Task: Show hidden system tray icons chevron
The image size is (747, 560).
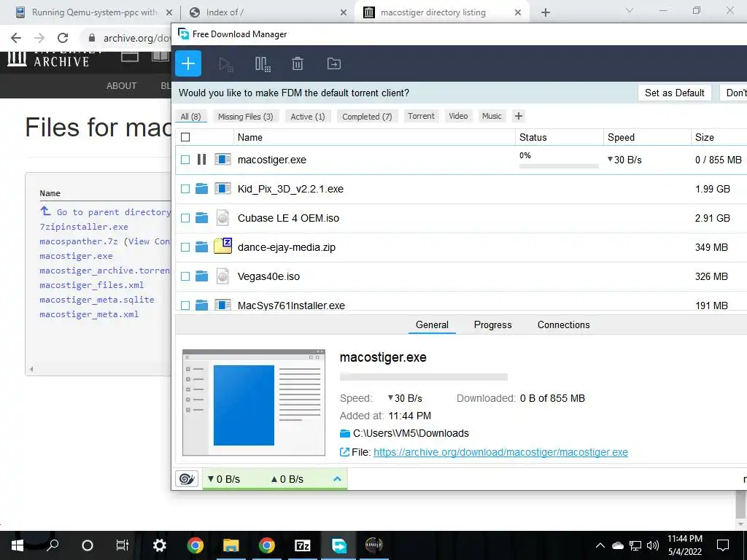Action: tap(600, 545)
